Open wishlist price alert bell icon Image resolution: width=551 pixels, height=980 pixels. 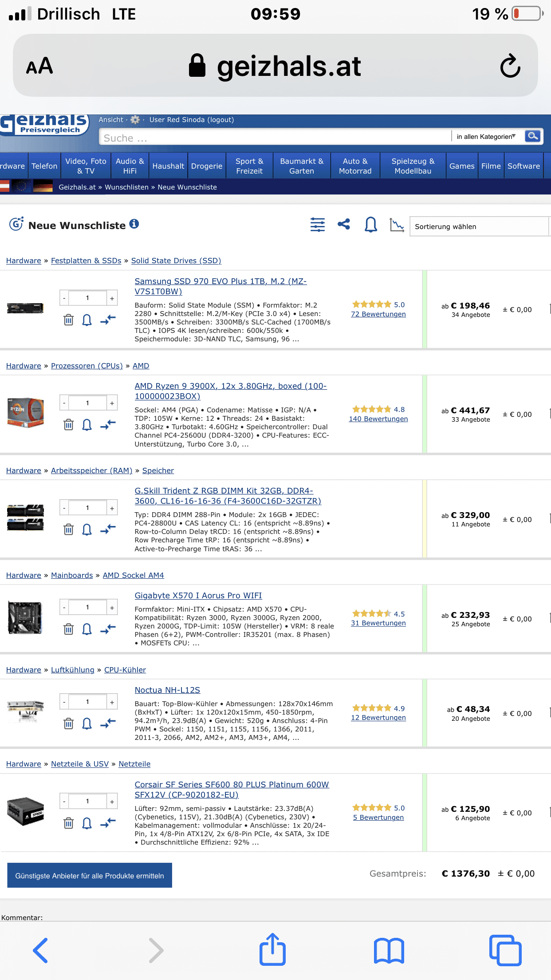tap(370, 225)
